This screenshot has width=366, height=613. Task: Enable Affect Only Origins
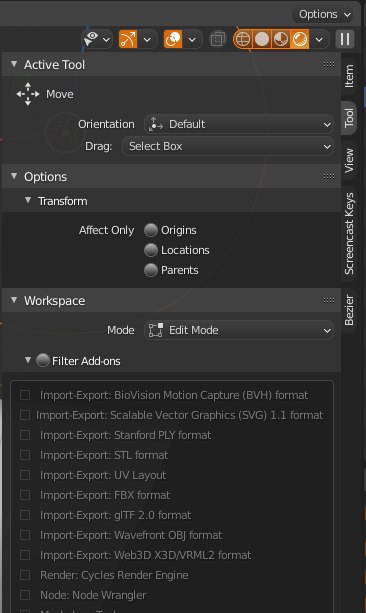pos(151,230)
